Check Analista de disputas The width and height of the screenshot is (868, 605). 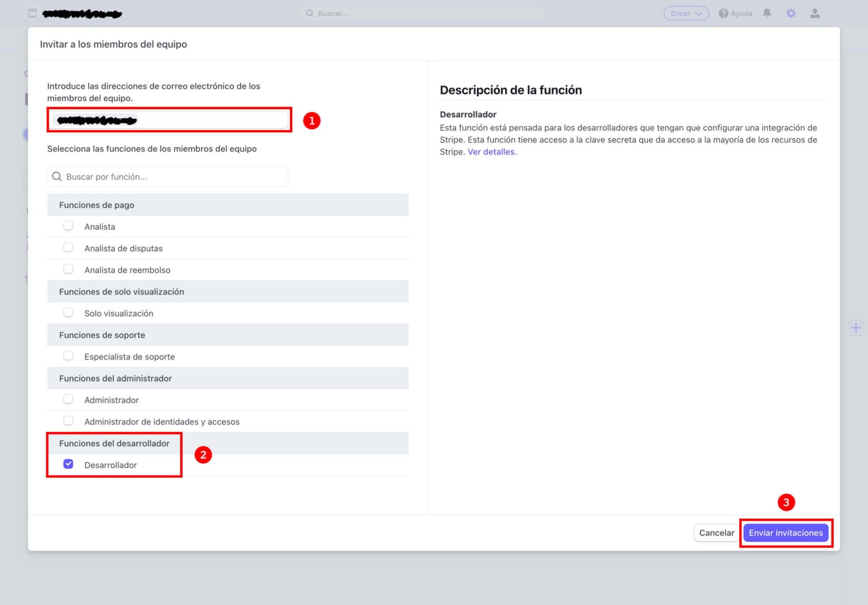[68, 247]
